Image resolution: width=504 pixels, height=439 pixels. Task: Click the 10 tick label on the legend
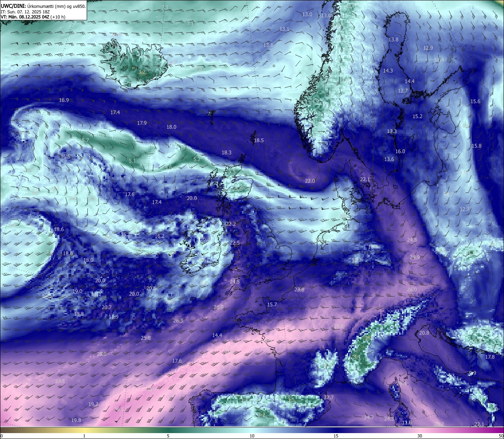[252, 436]
